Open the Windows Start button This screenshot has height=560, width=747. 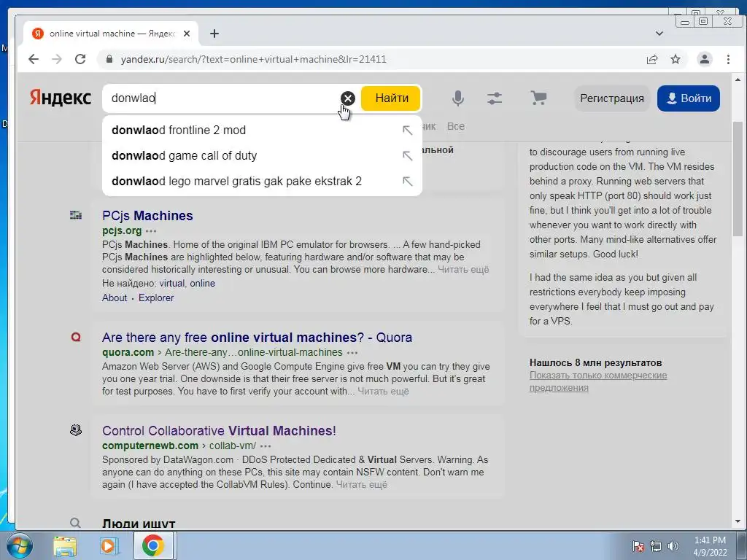(19, 545)
